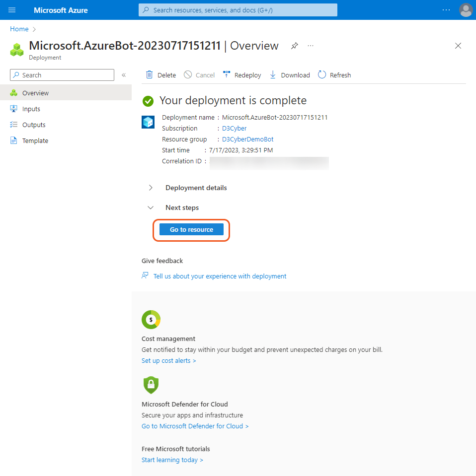Click the Defender for Cloud shield icon
Screen dimensions: 476x476
151,385
